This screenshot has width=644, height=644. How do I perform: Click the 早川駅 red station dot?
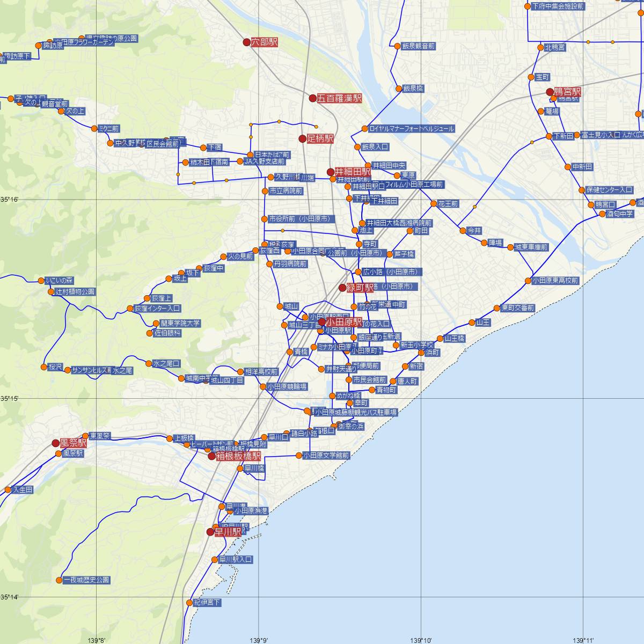pyautogui.click(x=210, y=532)
